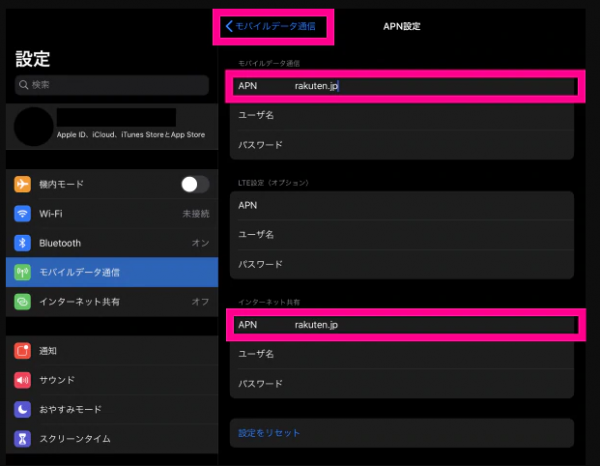Click the オン status next to Bluetooth

click(201, 243)
